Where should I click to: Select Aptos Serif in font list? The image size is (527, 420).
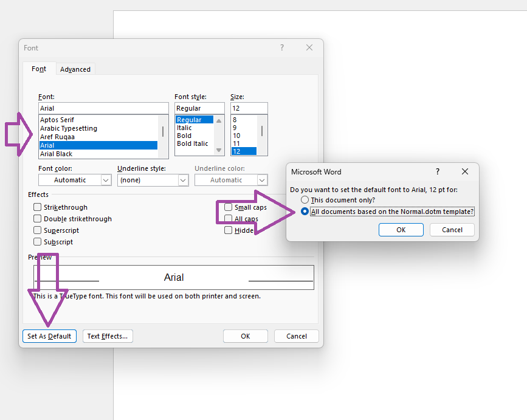pos(98,120)
